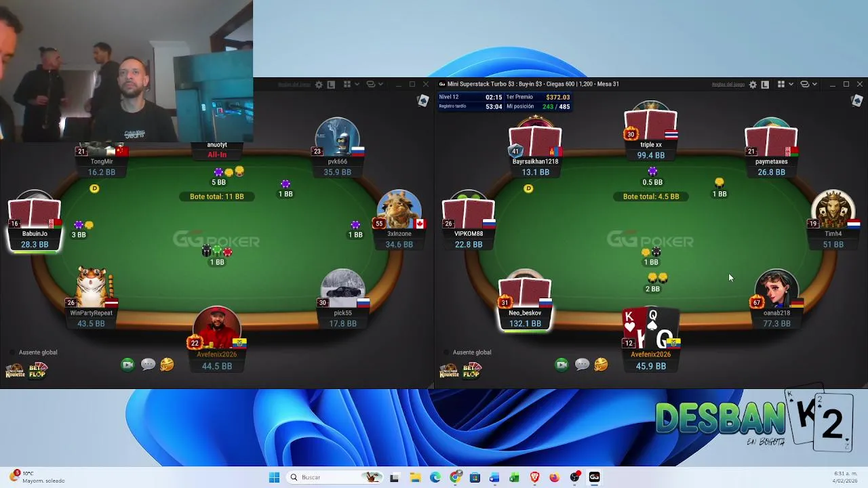Open Word from the taskbar
This screenshot has width=868, height=488.
tap(494, 477)
